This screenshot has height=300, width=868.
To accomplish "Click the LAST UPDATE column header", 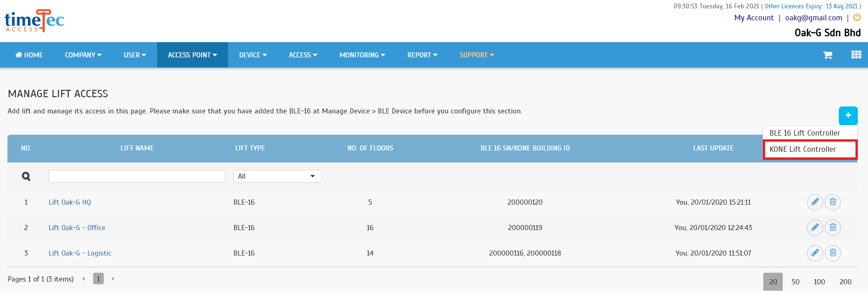I will coord(713,148).
